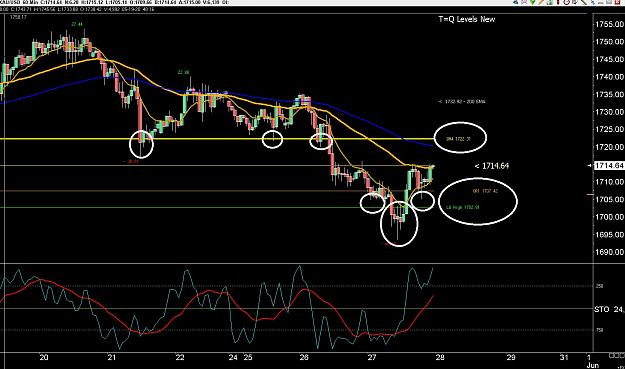Click the 1700.00 price axis label
The width and height of the screenshot is (625, 369).
609,217
